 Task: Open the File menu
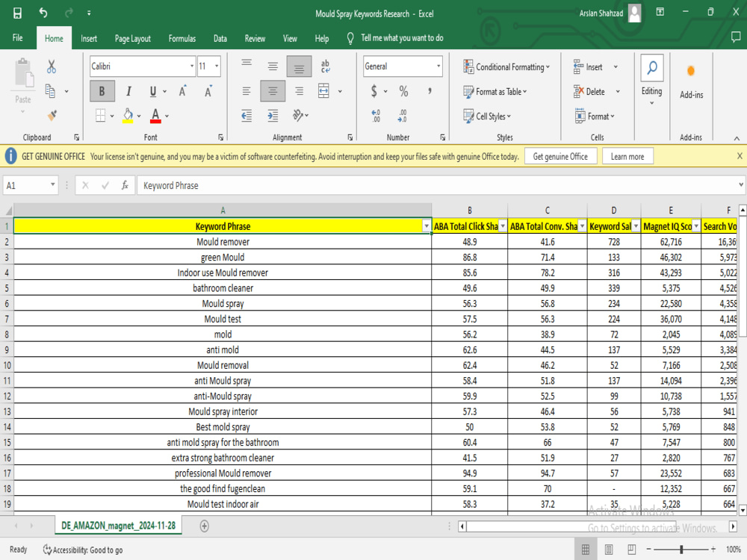pyautogui.click(x=18, y=38)
